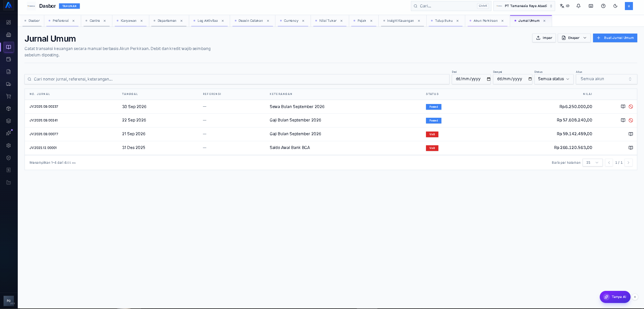Focus the global Cari search box
This screenshot has width=644, height=309.
point(451,6)
